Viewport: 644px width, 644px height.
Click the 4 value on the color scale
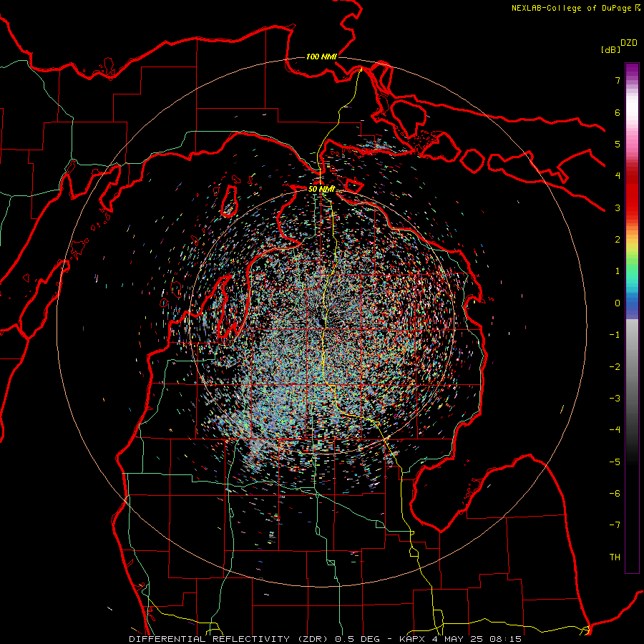point(618,176)
